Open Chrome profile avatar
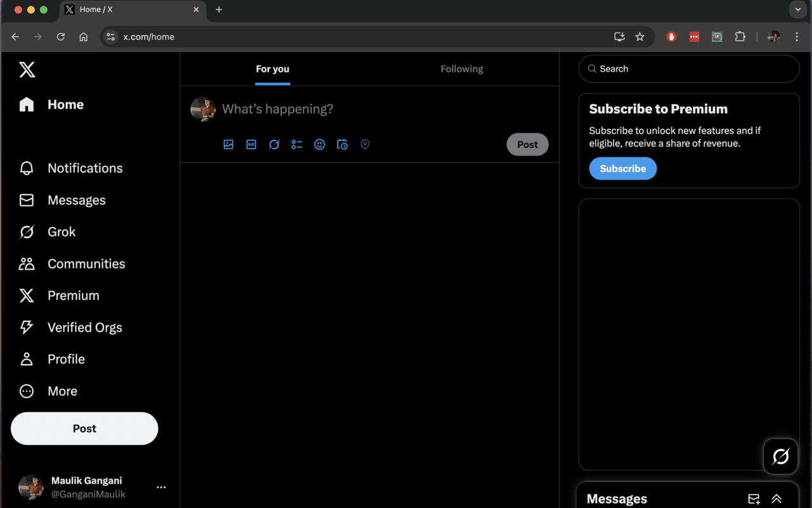The width and height of the screenshot is (812, 508). pos(774,37)
